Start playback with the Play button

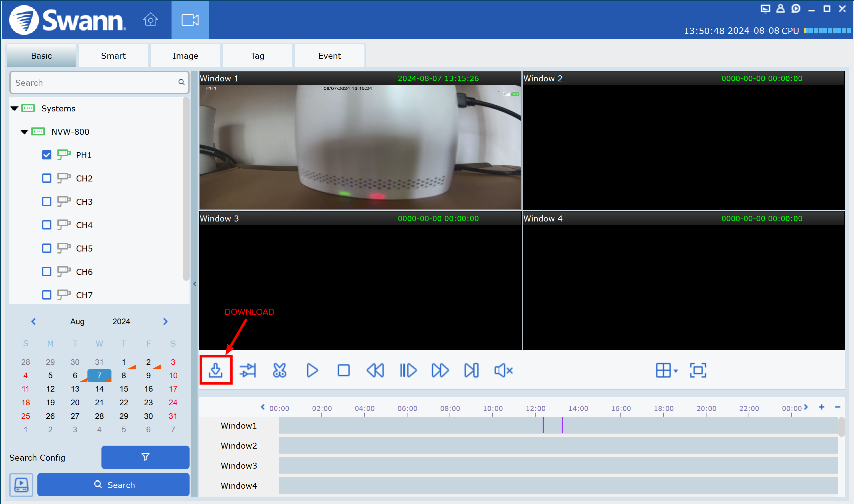[x=312, y=370]
